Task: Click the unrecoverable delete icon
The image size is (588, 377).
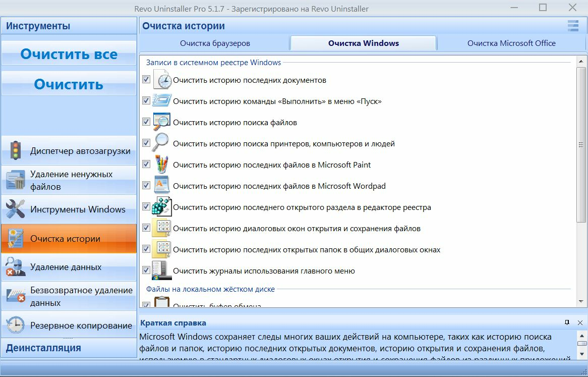Action: [15, 296]
